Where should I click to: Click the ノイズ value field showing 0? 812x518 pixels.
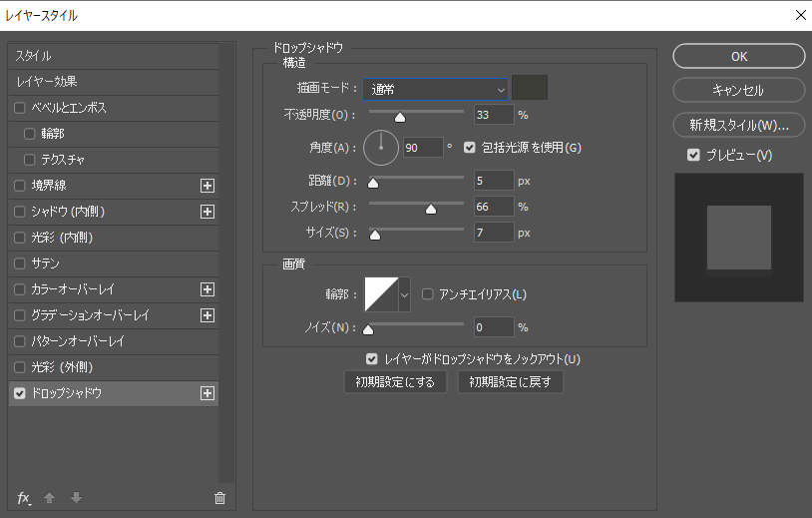494,327
